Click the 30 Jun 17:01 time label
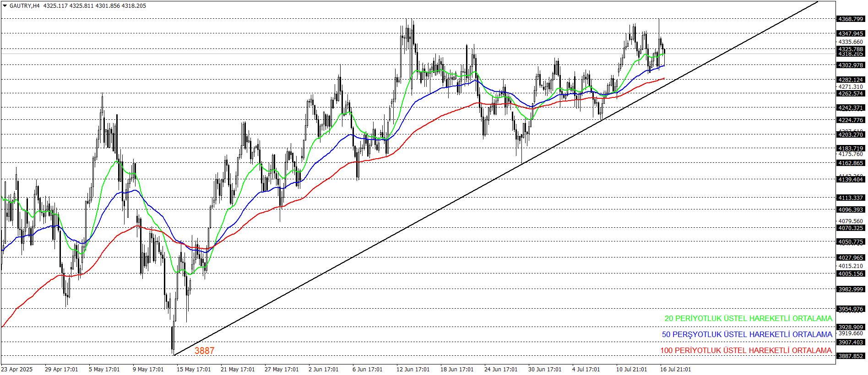 tap(545, 369)
